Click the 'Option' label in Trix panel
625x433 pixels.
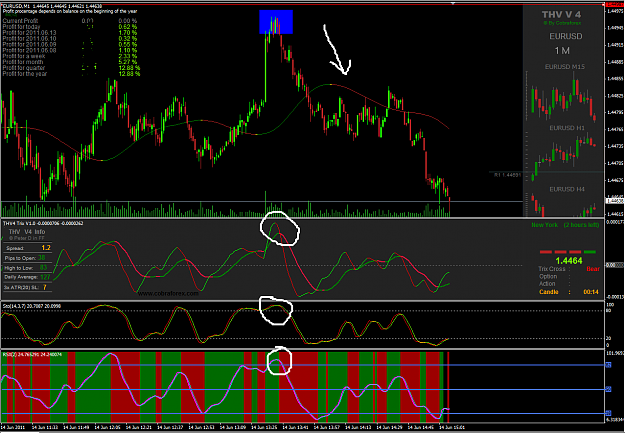click(548, 276)
